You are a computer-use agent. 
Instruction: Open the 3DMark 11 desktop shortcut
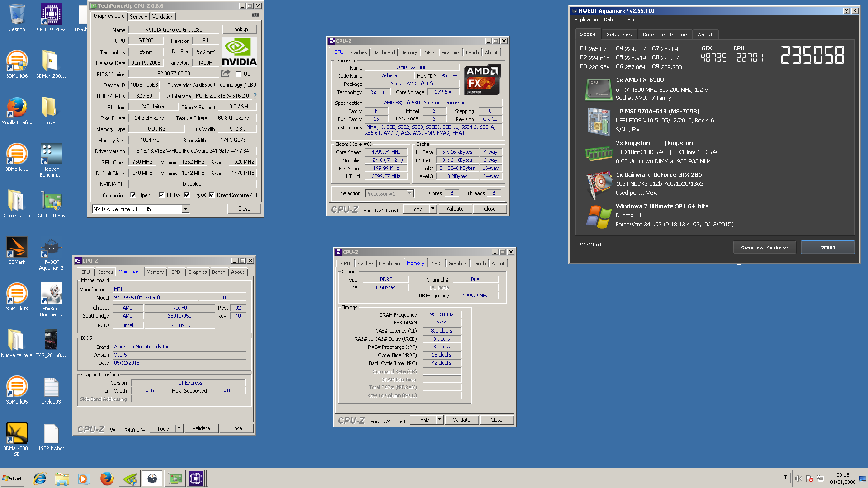(17, 158)
